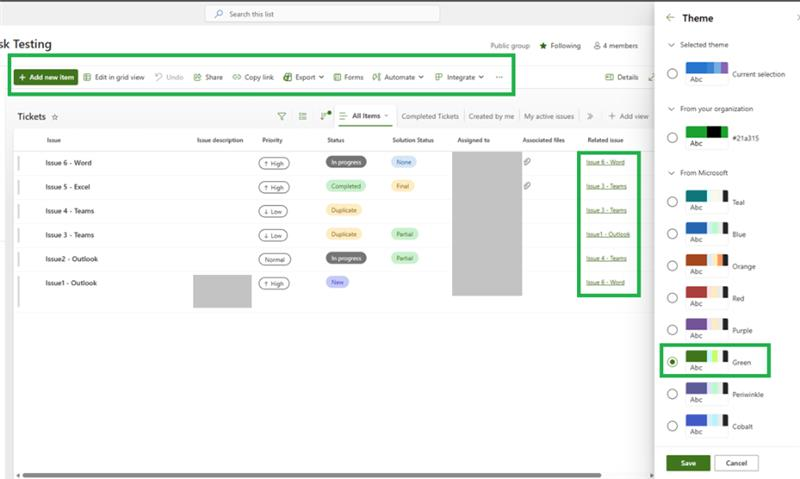Click the Completed status pill for Issue 5
This screenshot has width=800, height=479.
tap(346, 186)
